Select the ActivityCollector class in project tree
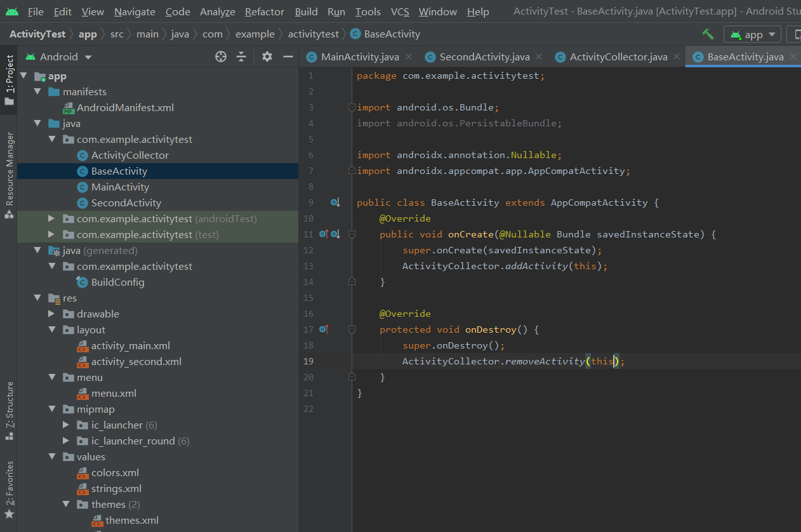The image size is (801, 532). [x=130, y=156]
